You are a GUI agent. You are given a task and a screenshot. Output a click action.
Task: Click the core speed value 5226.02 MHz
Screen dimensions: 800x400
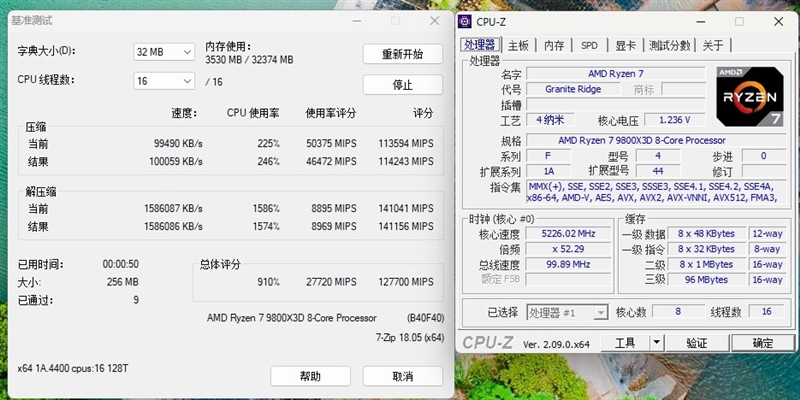568,234
